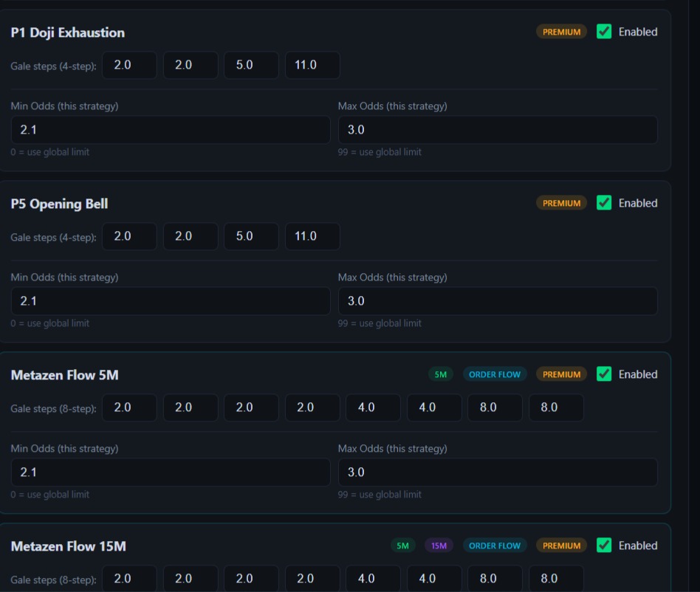This screenshot has width=700, height=592.
Task: Focus Min Odds field in P1 Doji Exhaustion
Action: [171, 130]
